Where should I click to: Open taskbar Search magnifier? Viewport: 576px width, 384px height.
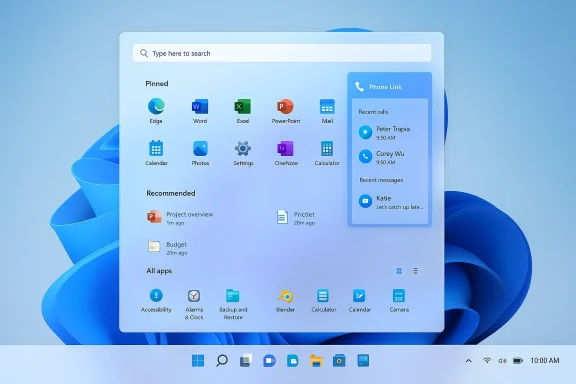222,360
